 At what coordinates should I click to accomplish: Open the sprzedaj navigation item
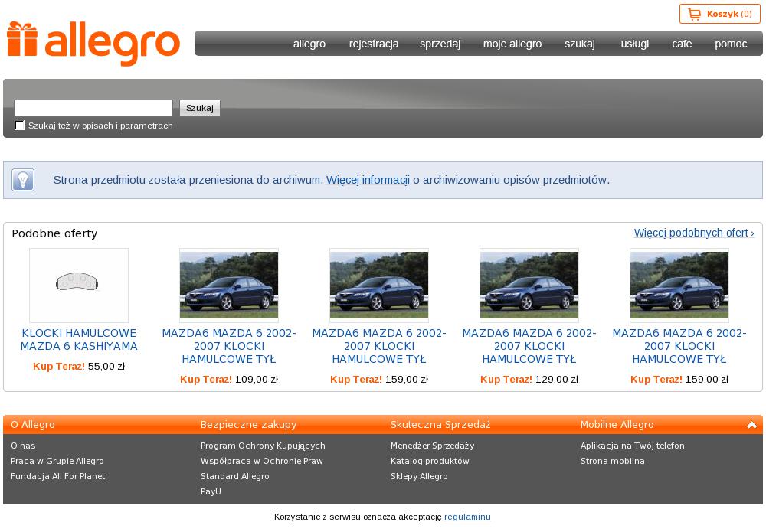pos(440,44)
